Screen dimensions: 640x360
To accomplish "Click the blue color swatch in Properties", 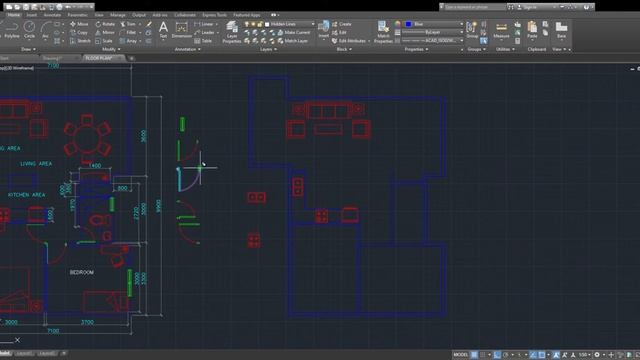I will 408,24.
